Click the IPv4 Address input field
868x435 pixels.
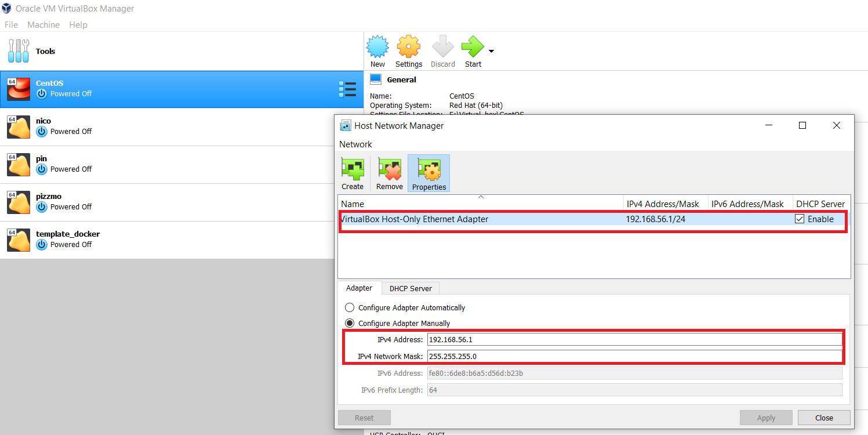(634, 339)
